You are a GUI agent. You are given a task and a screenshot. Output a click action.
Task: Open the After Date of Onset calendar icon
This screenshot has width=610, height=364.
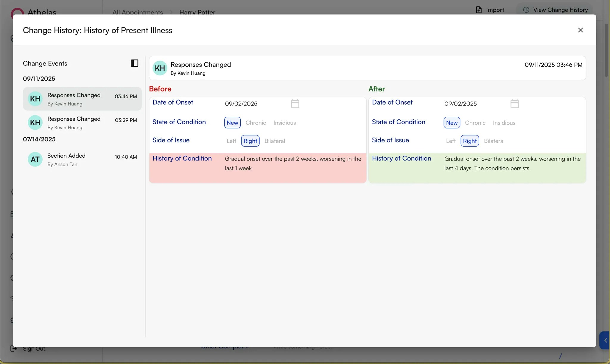(x=514, y=104)
